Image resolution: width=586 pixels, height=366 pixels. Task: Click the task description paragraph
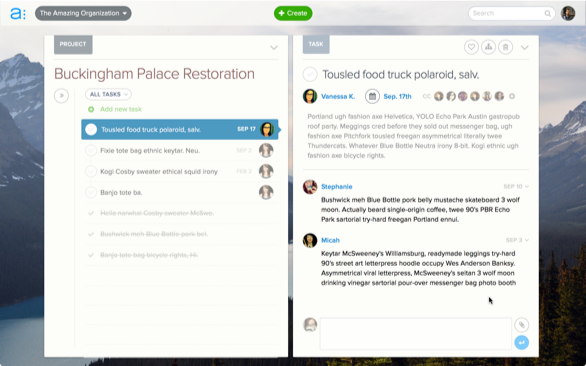pos(414,136)
